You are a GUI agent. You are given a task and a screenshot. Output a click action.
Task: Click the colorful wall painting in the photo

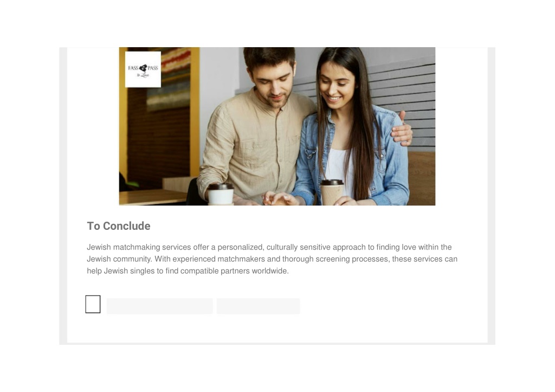click(168, 79)
